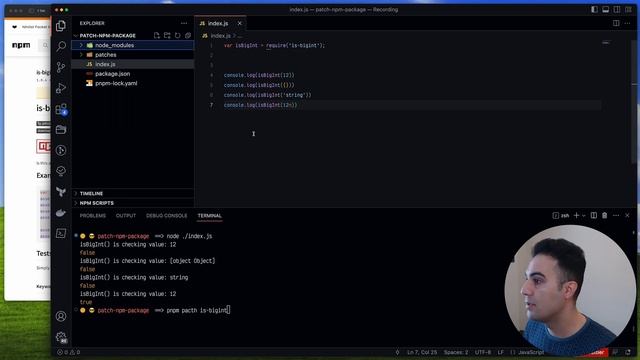The height and width of the screenshot is (360, 640).
Task: Split the editor right
Action: pyautogui.click(x=616, y=23)
